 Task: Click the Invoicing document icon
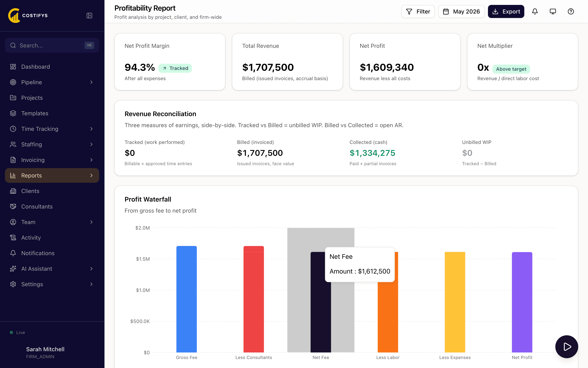pyautogui.click(x=13, y=160)
